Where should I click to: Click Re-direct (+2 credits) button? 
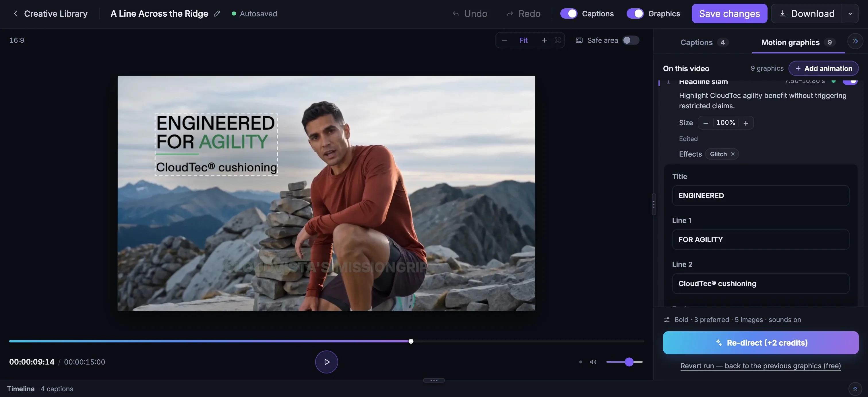[761, 342]
